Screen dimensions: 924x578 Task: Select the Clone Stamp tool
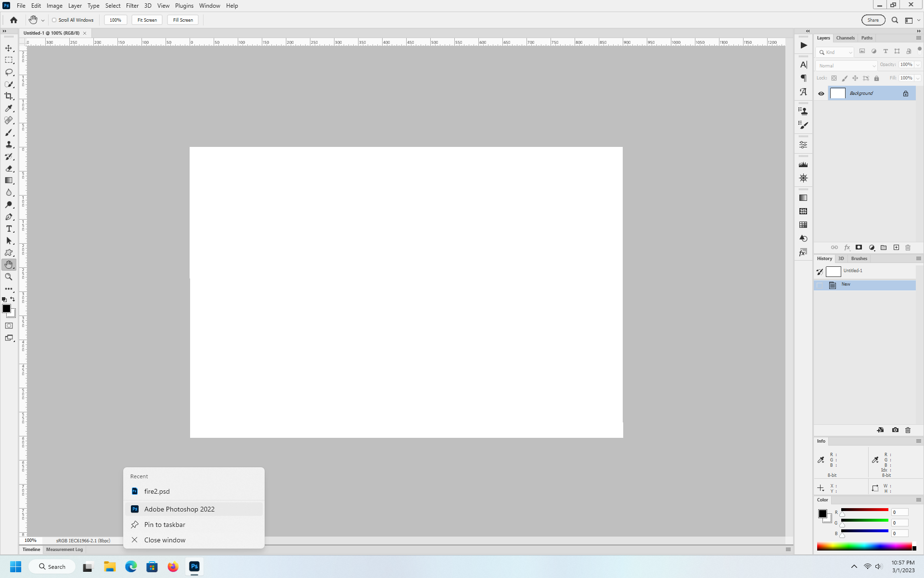(9, 144)
